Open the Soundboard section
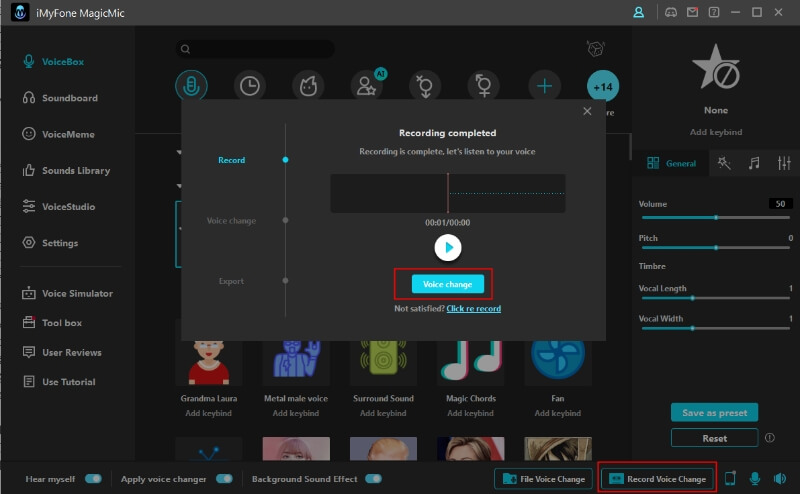The height and width of the screenshot is (494, 800). point(60,98)
